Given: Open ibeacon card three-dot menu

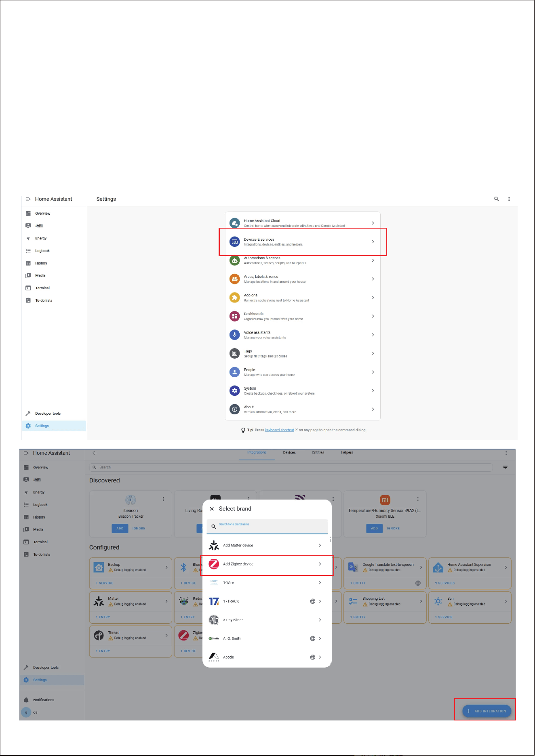Looking at the screenshot, I should click(163, 499).
